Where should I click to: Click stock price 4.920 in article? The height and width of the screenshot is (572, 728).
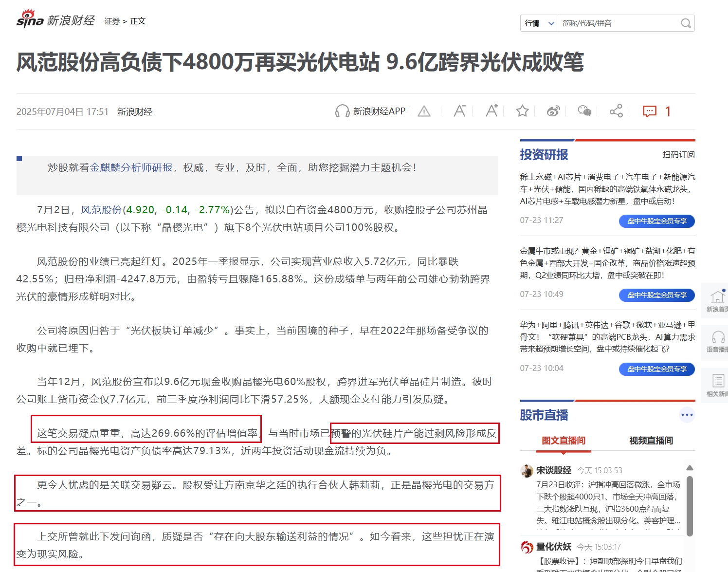[140, 210]
